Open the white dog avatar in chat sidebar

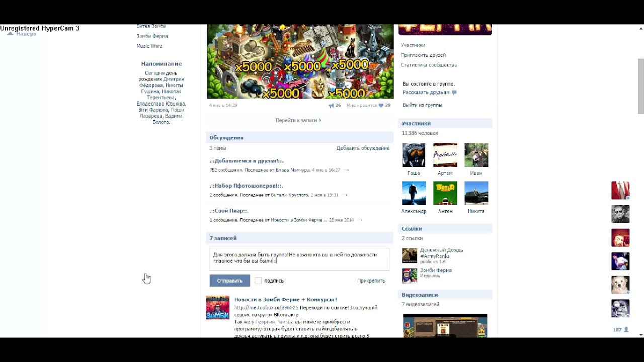tap(620, 285)
